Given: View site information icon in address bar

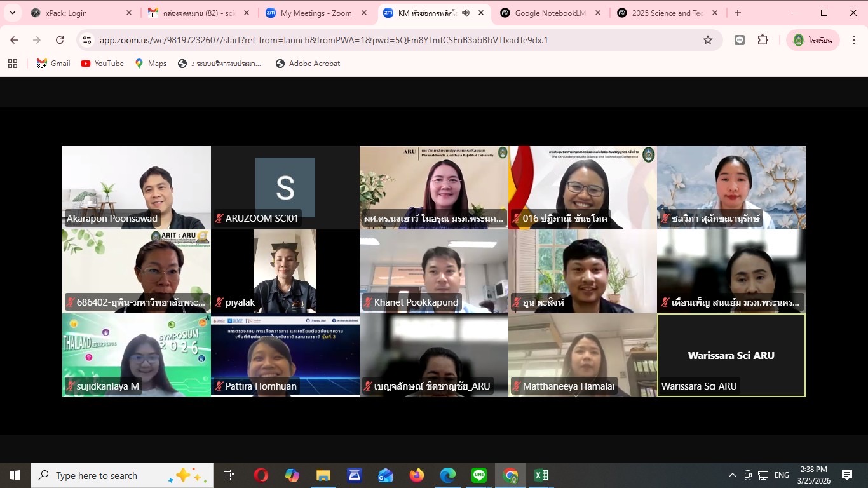Looking at the screenshot, I should [x=88, y=40].
